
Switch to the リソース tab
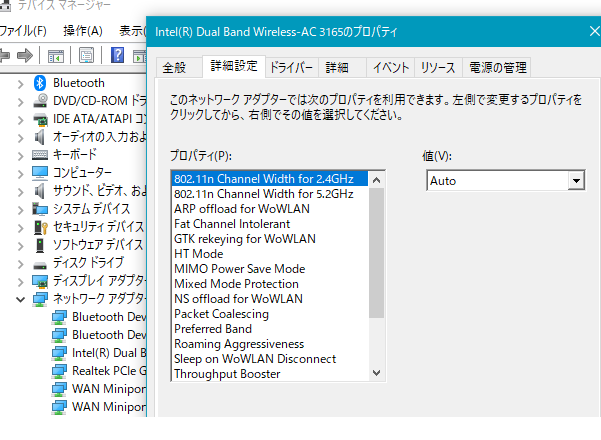[438, 68]
